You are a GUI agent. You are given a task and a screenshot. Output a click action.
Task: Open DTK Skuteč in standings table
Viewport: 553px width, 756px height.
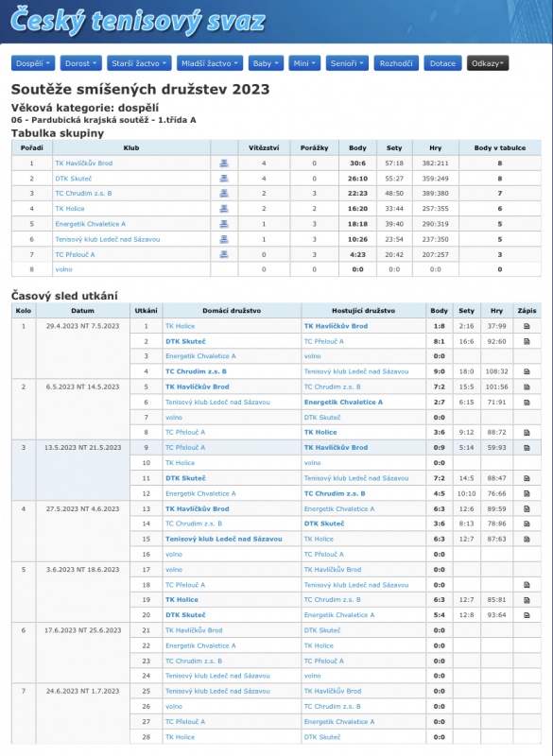[x=74, y=179]
